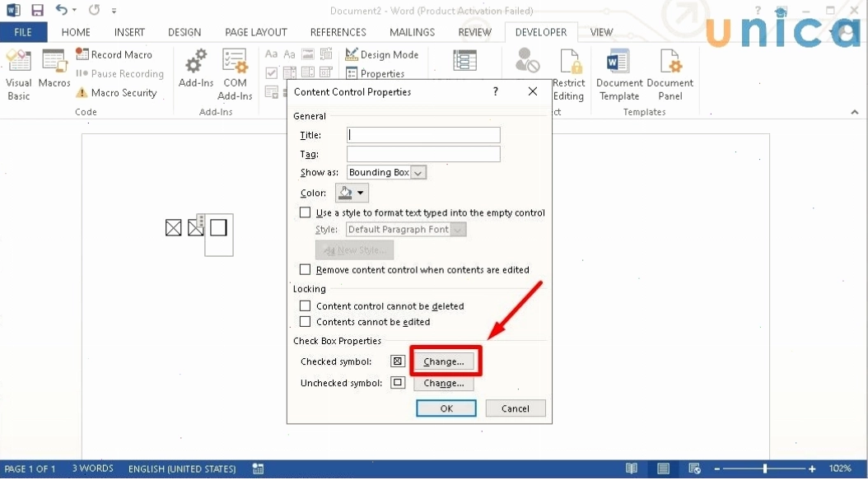Enable 'Use a style to format text'

305,212
